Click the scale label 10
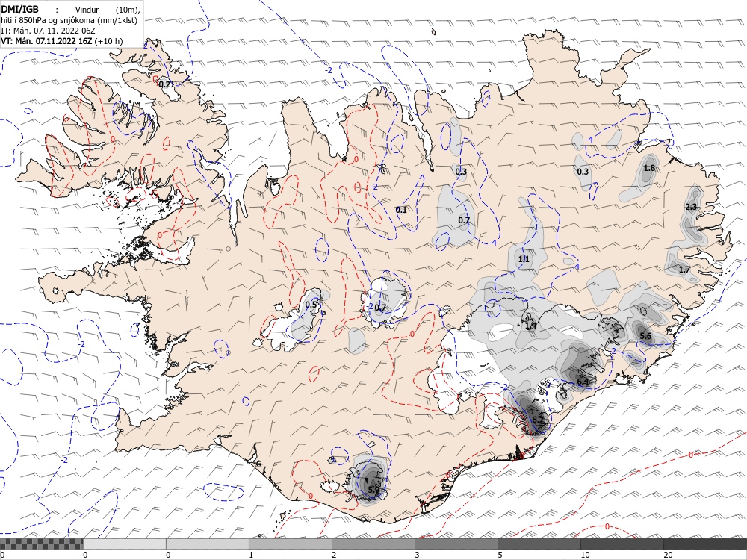This screenshot has width=747, height=560. pyautogui.click(x=585, y=555)
